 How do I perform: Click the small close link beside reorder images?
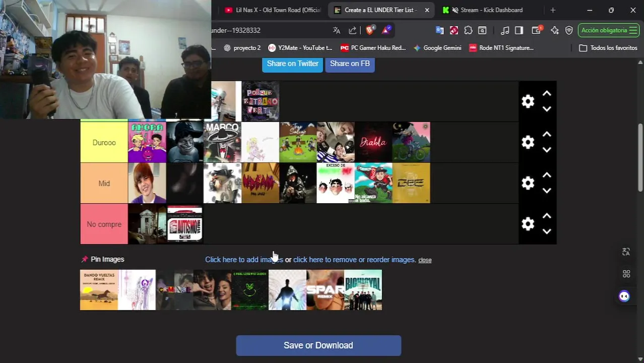(x=425, y=260)
